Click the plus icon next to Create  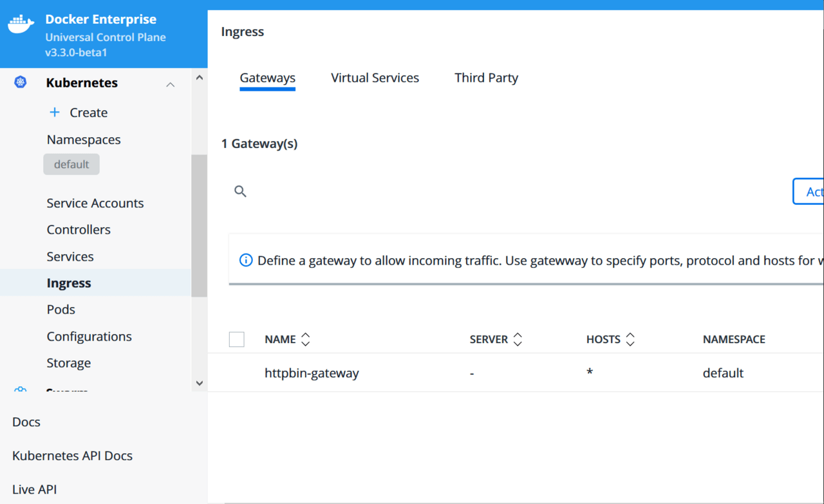click(55, 112)
